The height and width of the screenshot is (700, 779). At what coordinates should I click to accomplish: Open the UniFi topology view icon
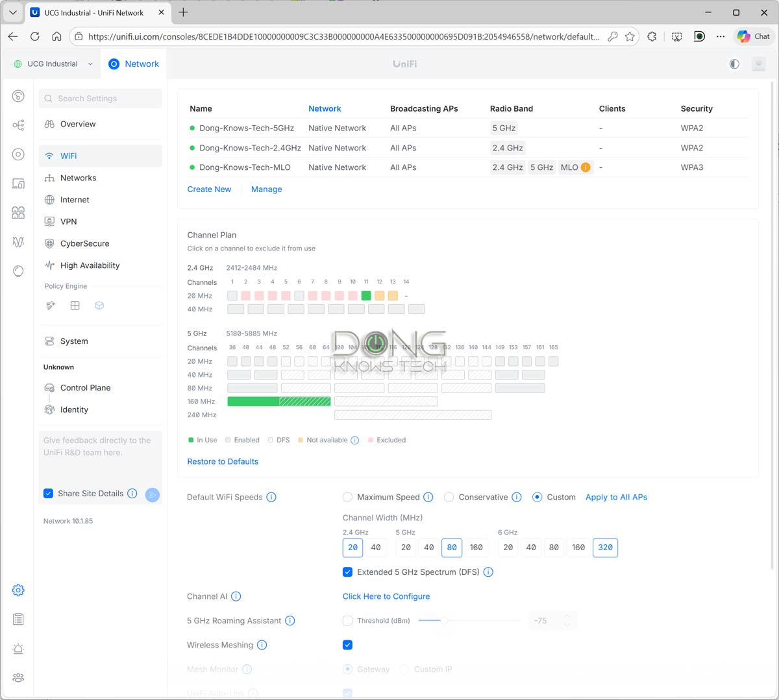[18, 125]
